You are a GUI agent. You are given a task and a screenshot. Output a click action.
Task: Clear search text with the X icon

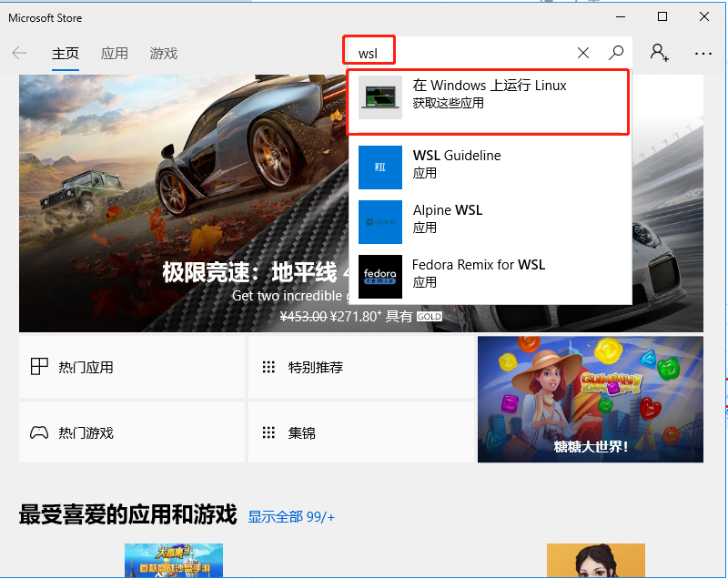pos(583,53)
